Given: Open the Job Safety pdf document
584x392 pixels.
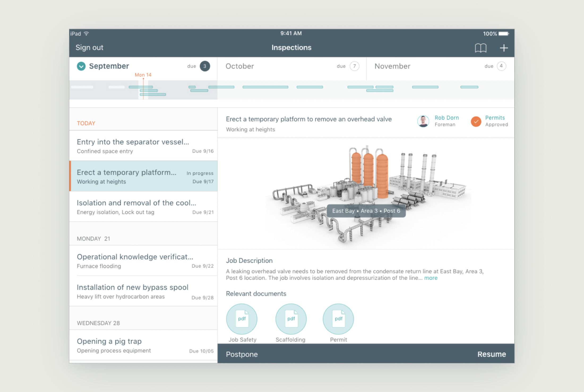Looking at the screenshot, I should [242, 319].
